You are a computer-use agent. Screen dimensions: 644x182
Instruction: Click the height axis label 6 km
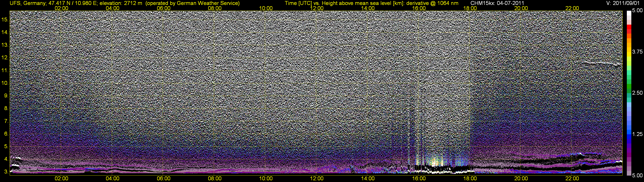click(6, 134)
